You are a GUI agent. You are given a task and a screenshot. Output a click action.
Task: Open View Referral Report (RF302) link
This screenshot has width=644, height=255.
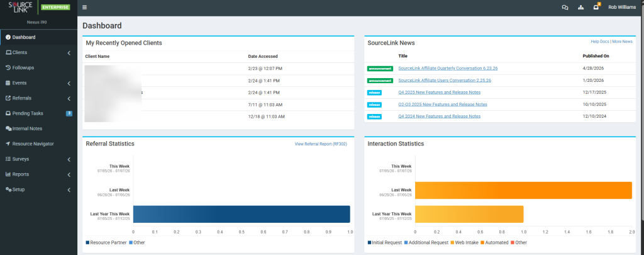point(321,144)
